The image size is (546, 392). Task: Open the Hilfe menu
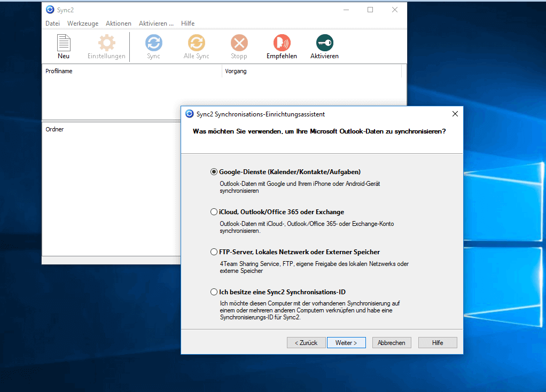[188, 23]
